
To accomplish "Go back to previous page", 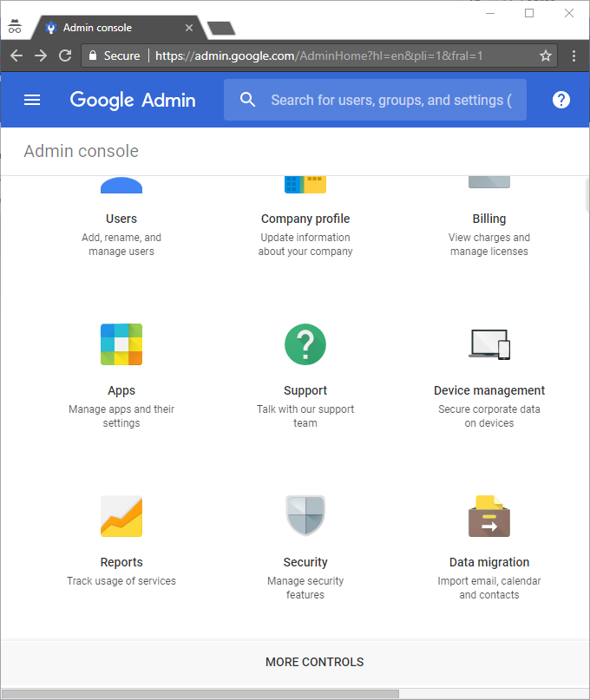I will pos(16,56).
